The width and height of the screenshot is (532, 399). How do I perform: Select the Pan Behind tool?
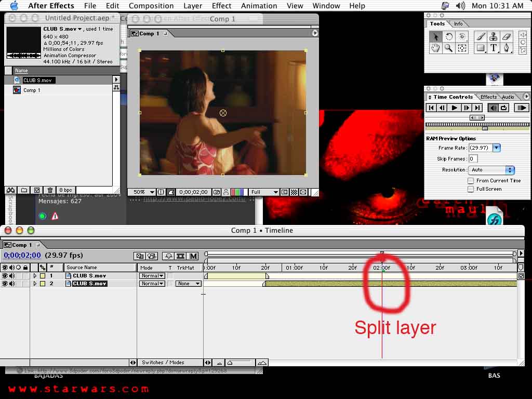coord(462,48)
